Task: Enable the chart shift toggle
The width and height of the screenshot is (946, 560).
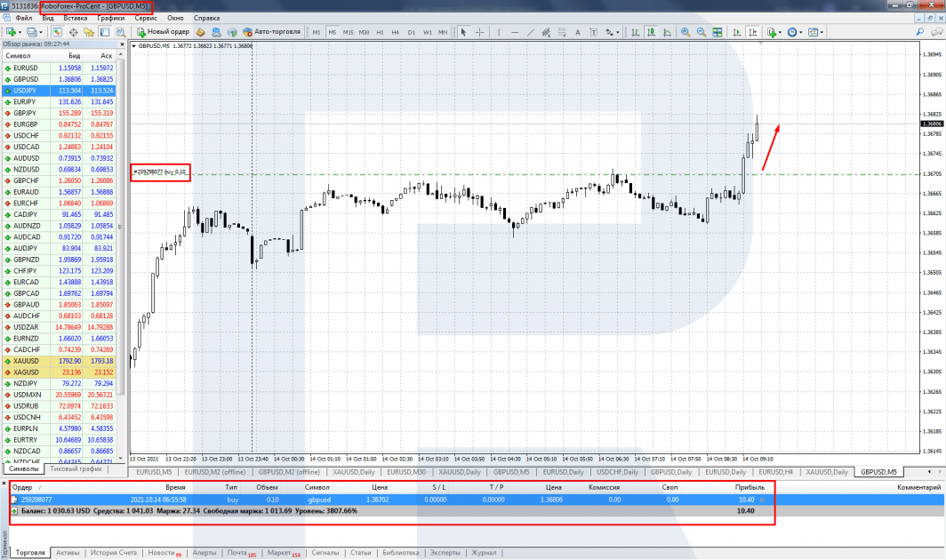Action: [x=753, y=32]
